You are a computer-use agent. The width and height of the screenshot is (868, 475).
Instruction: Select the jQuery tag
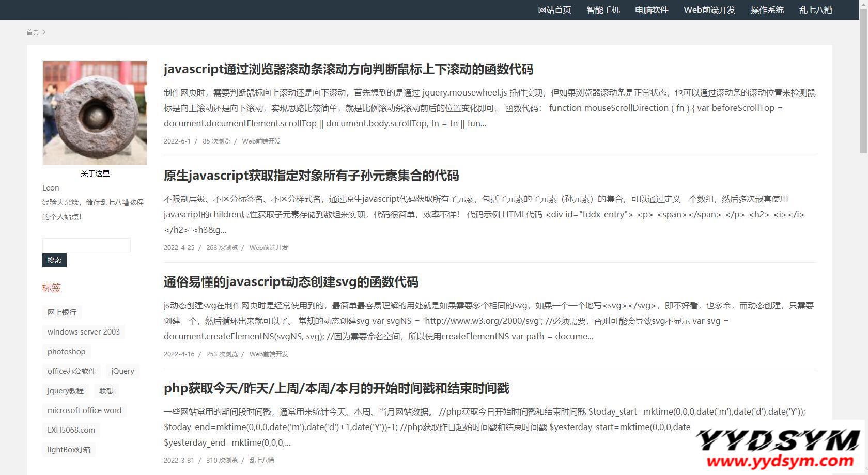(x=122, y=371)
